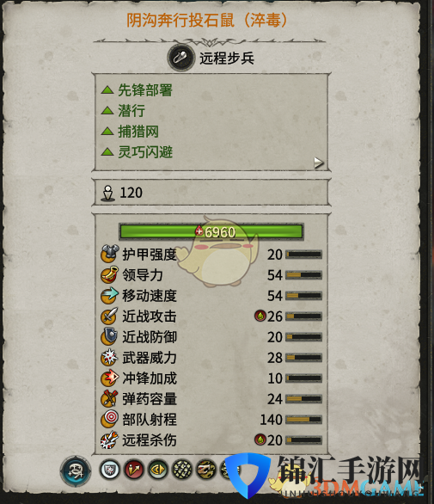Click the 近战攻击 sword icon

(109, 316)
